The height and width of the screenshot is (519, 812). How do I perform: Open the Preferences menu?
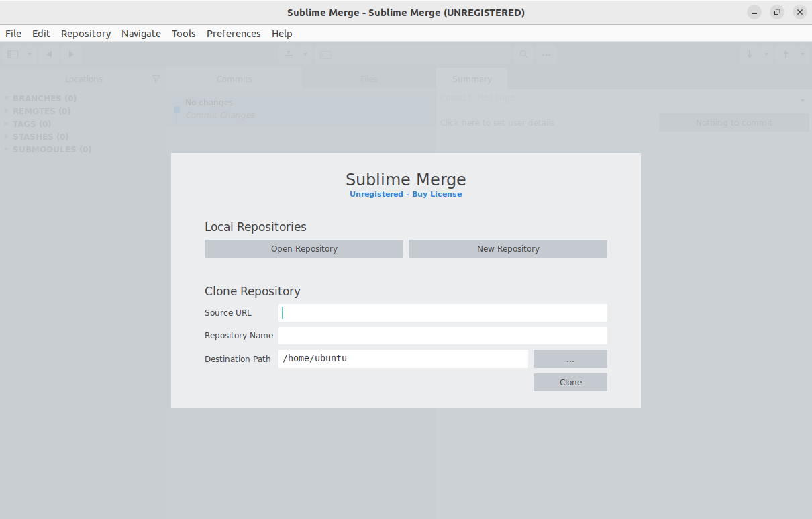click(x=234, y=34)
